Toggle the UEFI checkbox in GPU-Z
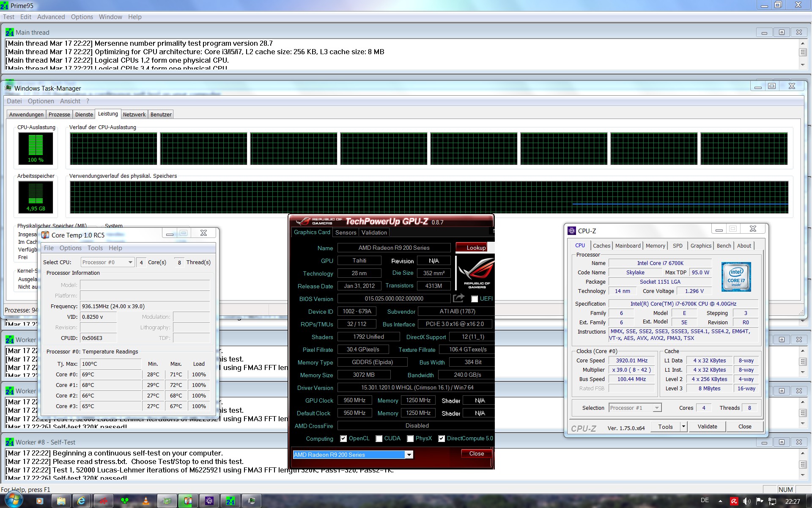812x508 pixels. [x=475, y=299]
